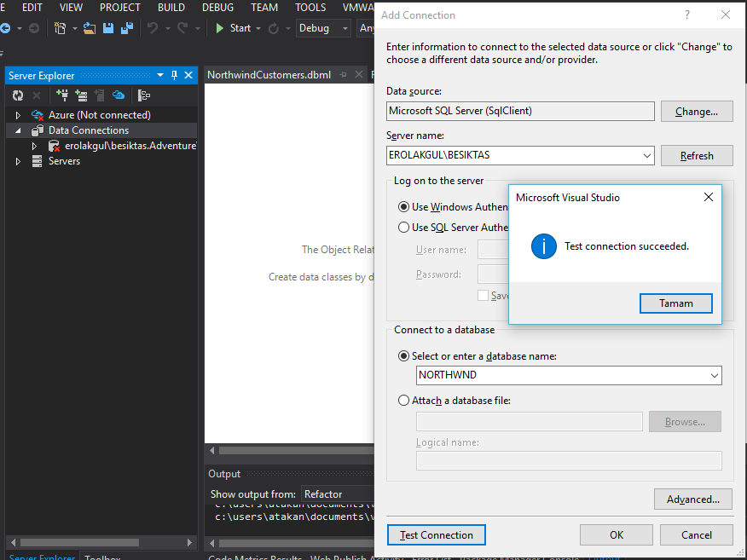
Task: Click the Connect to Database icon
Action: 62,96
